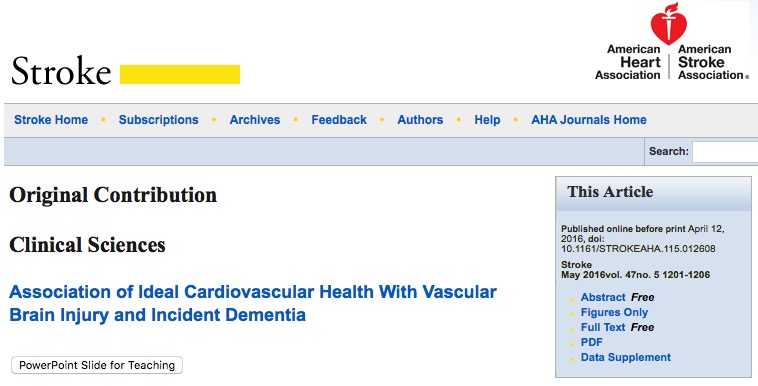Open the Full Text link
The width and height of the screenshot is (758, 386).
click(603, 327)
